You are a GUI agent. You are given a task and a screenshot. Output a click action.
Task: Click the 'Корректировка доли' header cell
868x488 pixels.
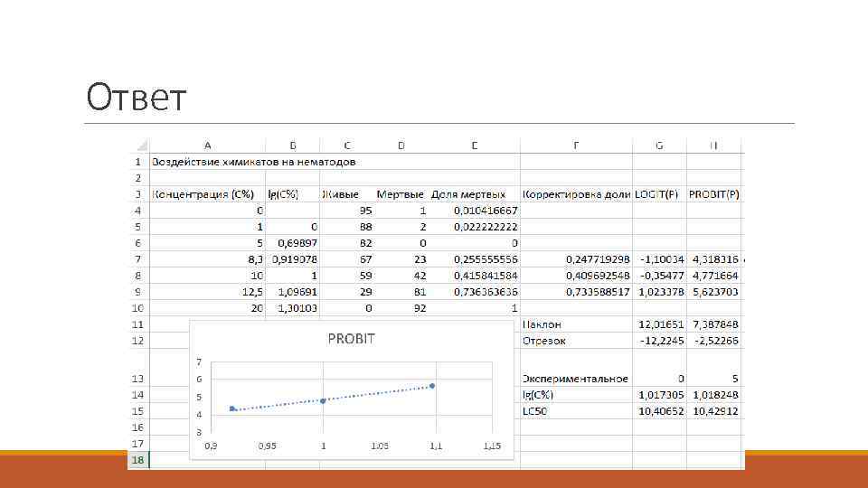tap(576, 194)
